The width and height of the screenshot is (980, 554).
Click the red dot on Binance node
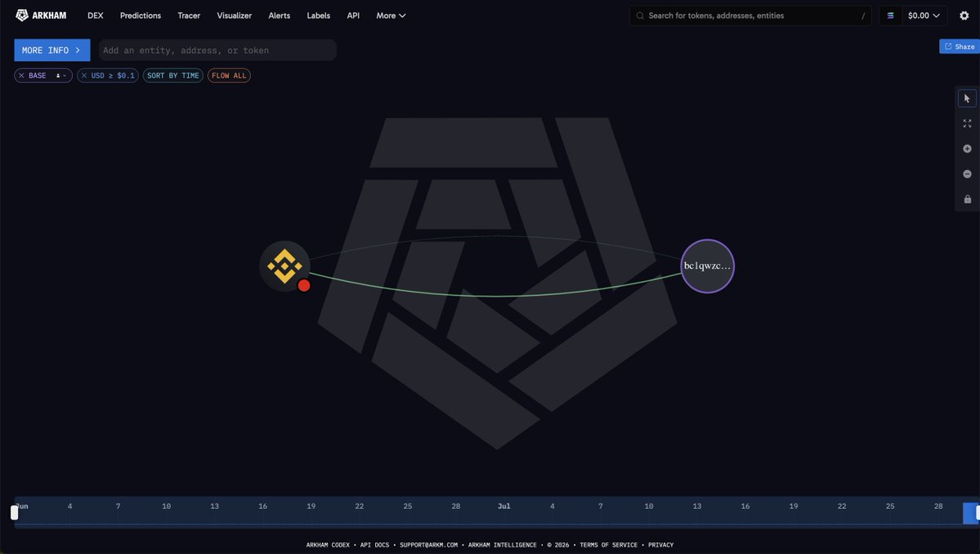point(304,285)
